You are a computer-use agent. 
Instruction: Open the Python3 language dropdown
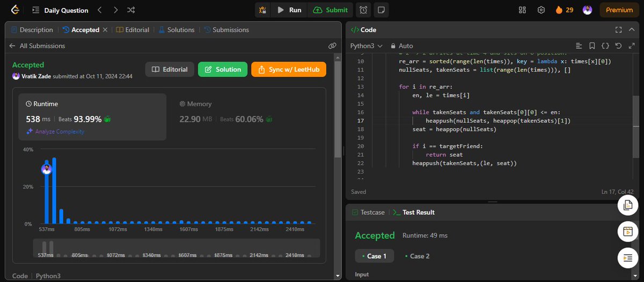[x=367, y=46]
